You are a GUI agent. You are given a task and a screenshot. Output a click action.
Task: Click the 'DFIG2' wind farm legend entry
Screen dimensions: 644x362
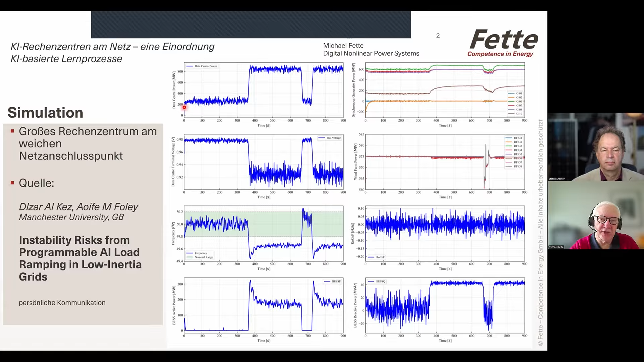tap(514, 142)
